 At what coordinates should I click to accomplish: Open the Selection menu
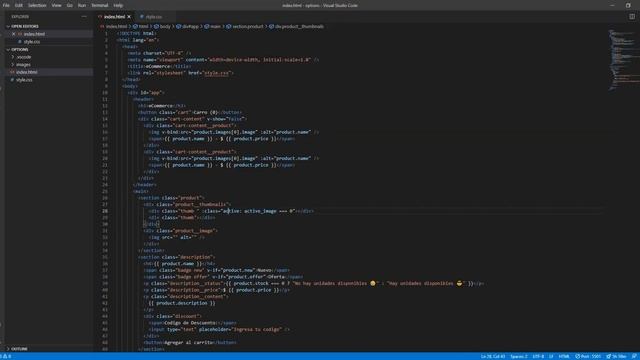tap(37, 5)
